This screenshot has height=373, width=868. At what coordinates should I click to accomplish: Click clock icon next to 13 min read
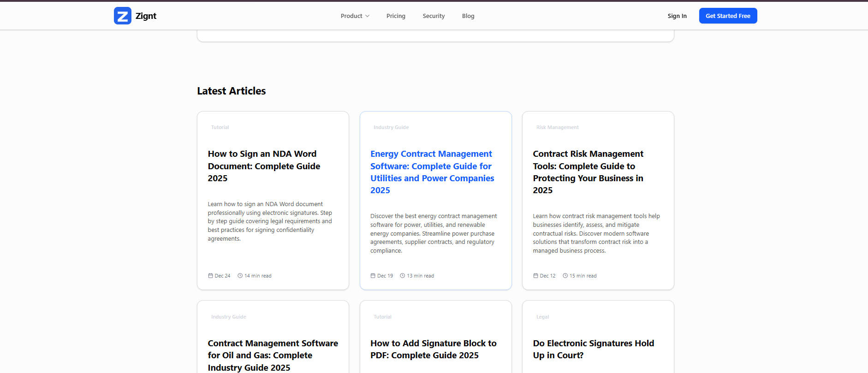click(402, 276)
